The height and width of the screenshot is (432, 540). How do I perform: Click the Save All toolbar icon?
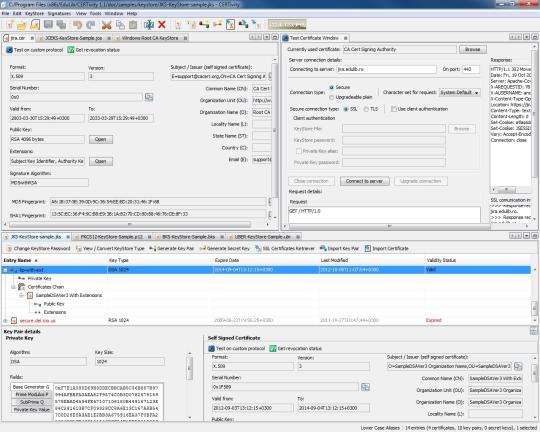click(x=61, y=24)
